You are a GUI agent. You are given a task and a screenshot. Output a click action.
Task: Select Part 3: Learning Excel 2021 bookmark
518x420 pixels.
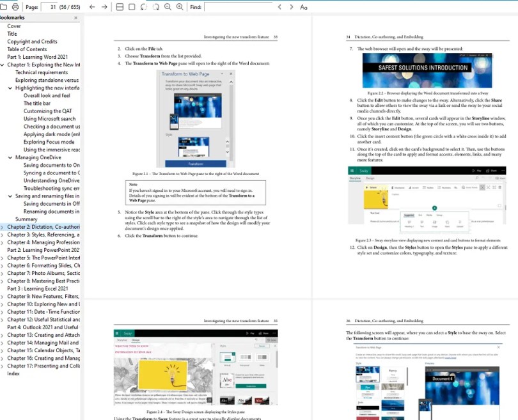pos(38,289)
